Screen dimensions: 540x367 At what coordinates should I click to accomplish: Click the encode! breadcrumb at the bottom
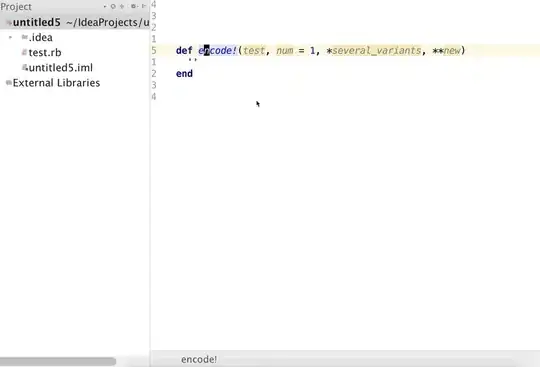(x=199, y=359)
